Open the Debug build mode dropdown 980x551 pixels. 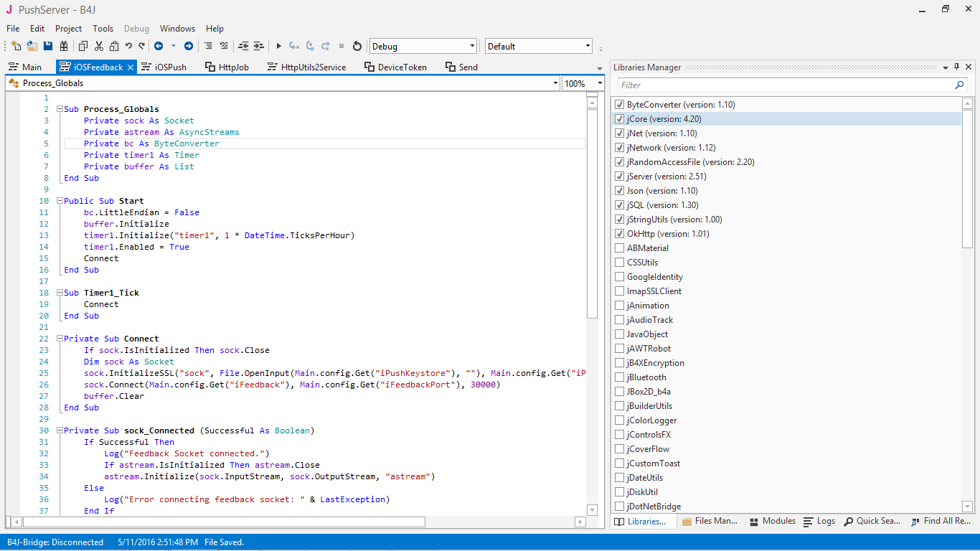pos(423,46)
